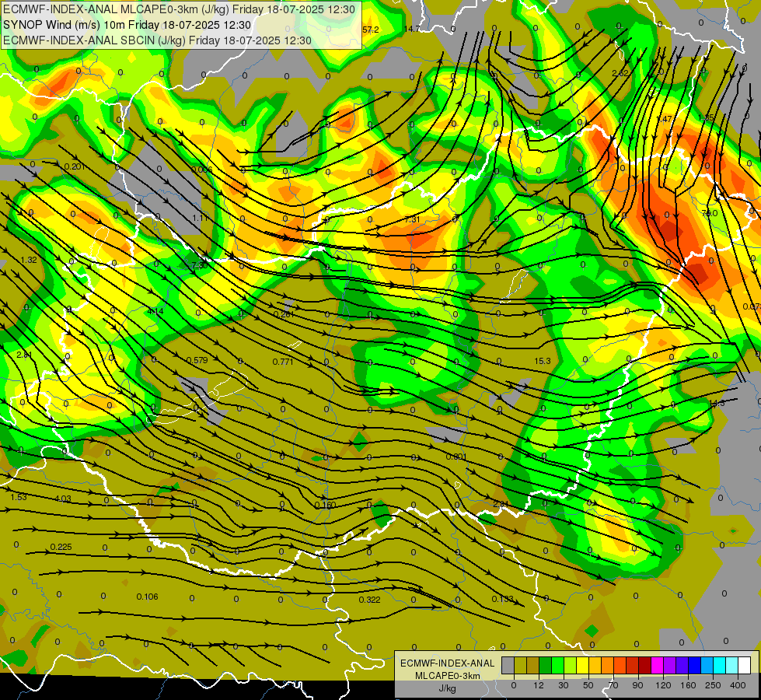This screenshot has height=700, width=761.
Task: Click the olive swatch above legend value 0
Action: [x=521, y=665]
